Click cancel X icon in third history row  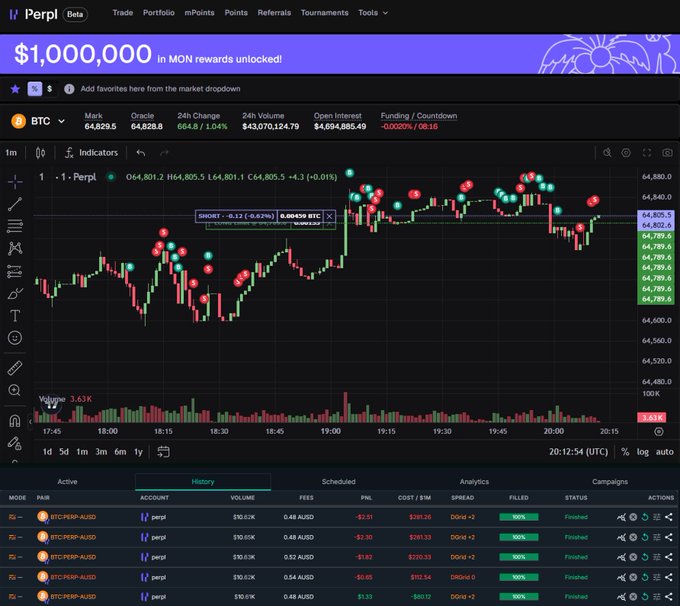pyautogui.click(x=633, y=557)
